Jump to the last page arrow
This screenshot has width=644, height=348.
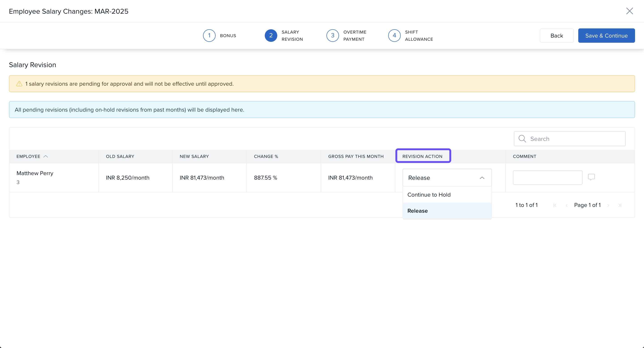click(x=620, y=205)
